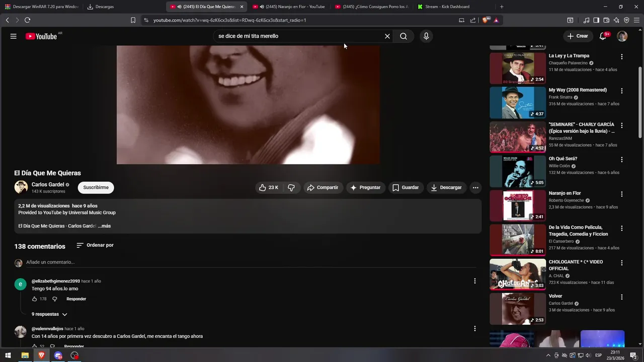Open the Carlos Gardel channel name
644x362 pixels.
pos(48,185)
